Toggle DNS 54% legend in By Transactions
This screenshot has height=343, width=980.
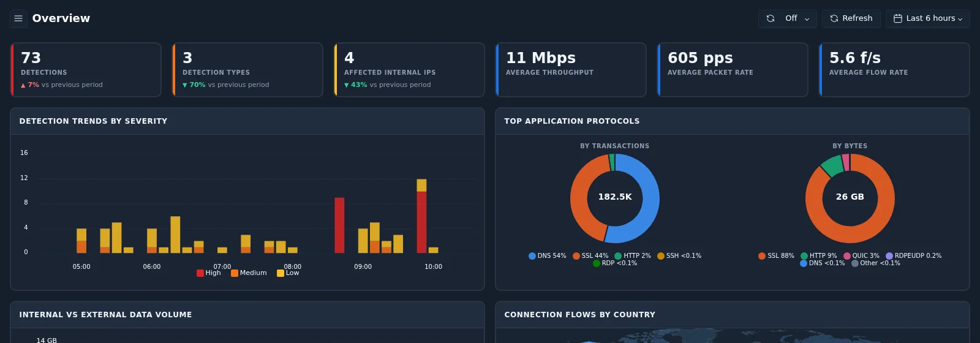(548, 256)
